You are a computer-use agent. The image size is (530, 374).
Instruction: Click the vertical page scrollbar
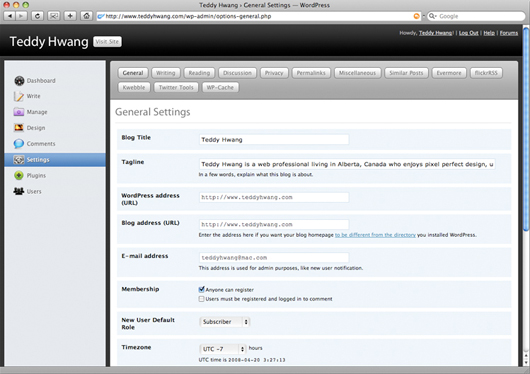526,128
